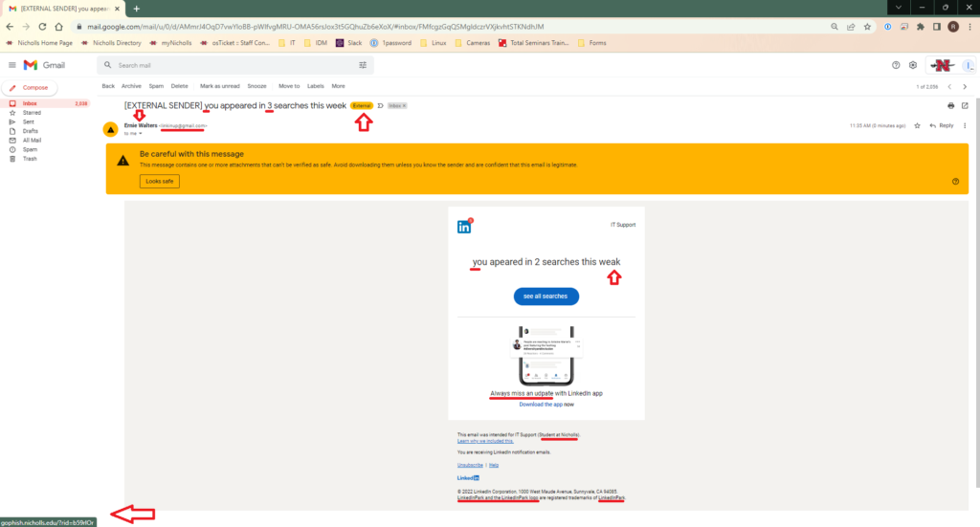Click warning banner help icon

coord(955,182)
